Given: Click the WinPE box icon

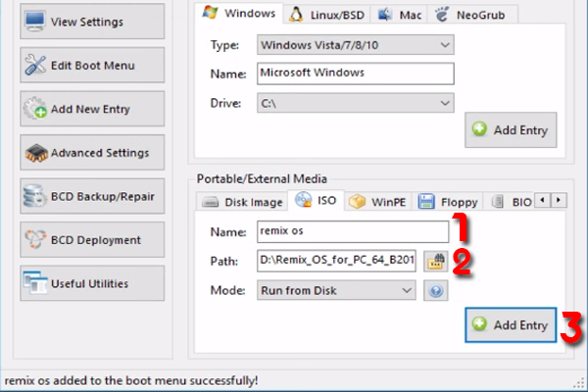Looking at the screenshot, I should pos(357,202).
